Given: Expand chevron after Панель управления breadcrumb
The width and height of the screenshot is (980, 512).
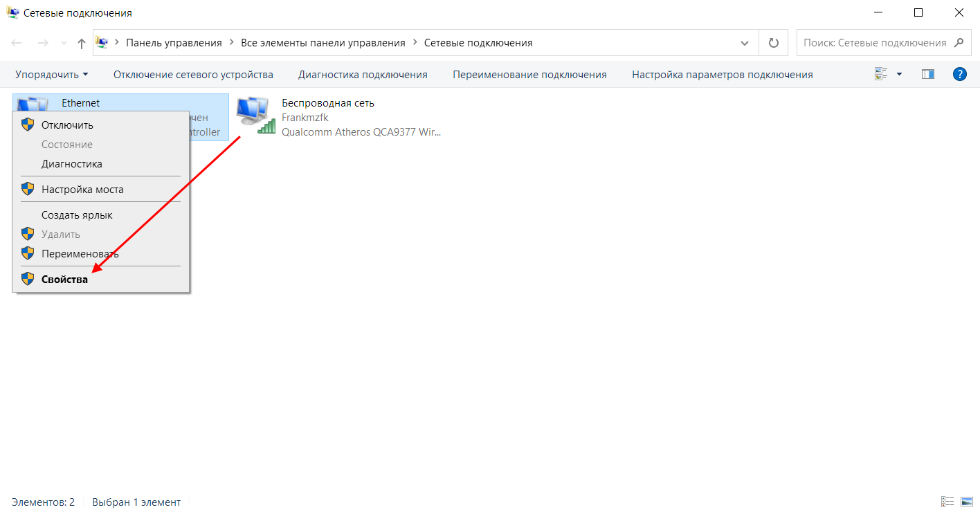Looking at the screenshot, I should click(x=232, y=43).
